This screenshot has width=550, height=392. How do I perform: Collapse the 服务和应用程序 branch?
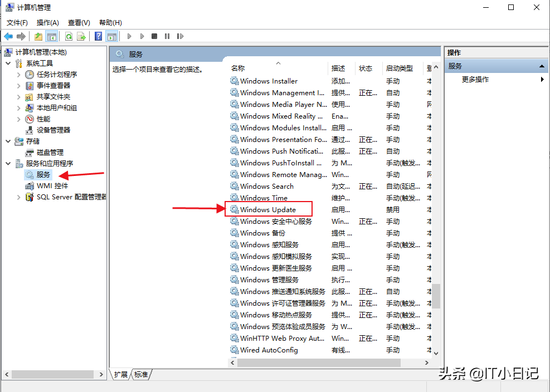pos(8,163)
